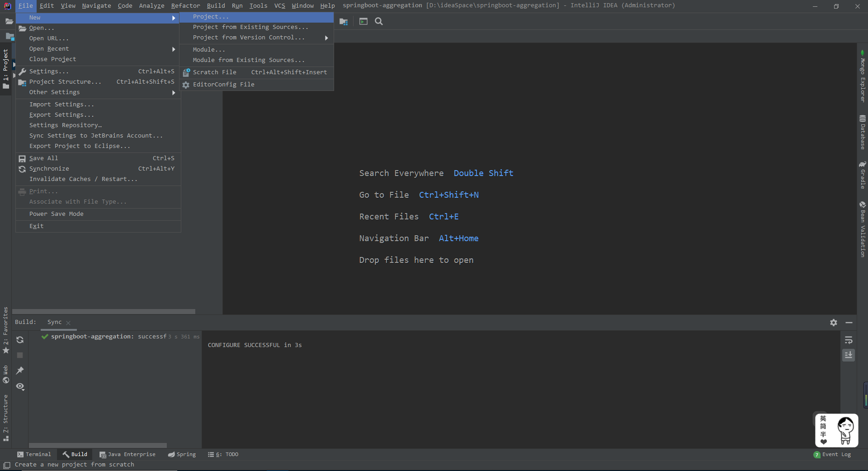
Task: Click Synchronize in File menu
Action: (x=98, y=169)
